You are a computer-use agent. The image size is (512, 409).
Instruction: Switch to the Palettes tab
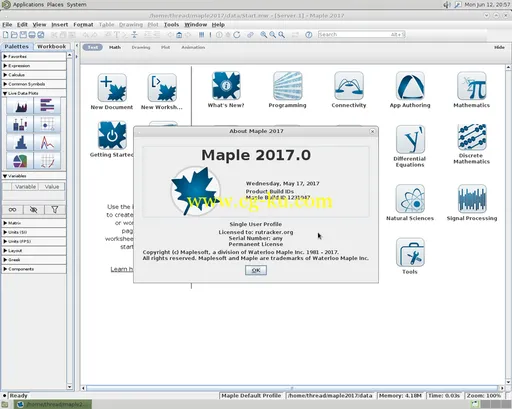click(17, 46)
